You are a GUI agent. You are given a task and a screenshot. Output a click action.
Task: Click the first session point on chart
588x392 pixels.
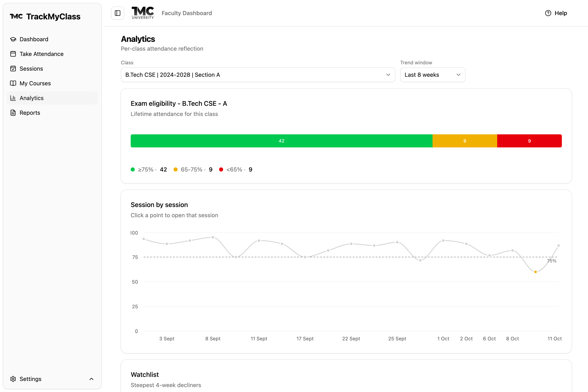[144, 239]
